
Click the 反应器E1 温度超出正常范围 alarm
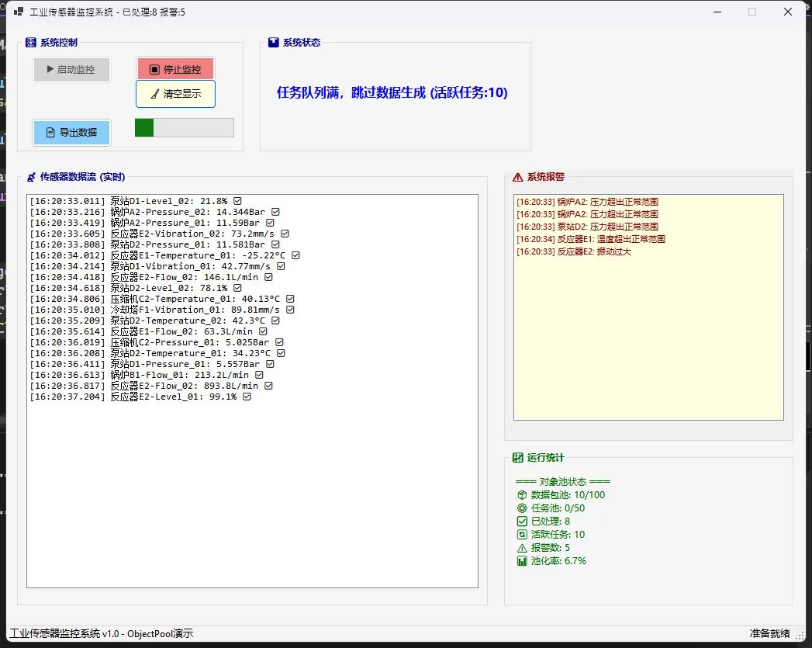[591, 239]
